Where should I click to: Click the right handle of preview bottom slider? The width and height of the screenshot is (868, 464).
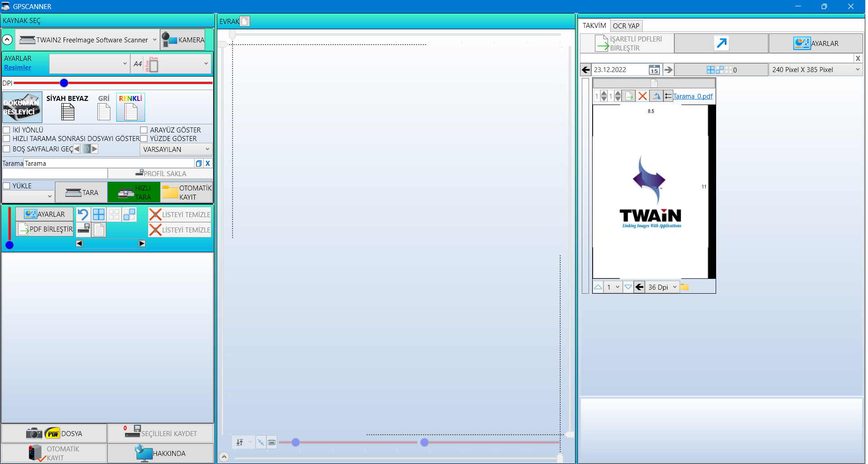click(425, 442)
